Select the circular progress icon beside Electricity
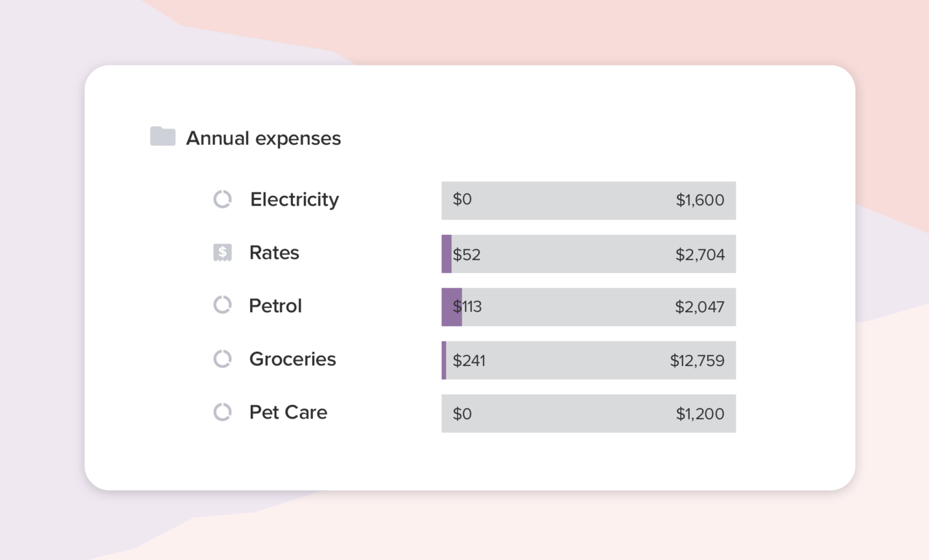The image size is (929, 560). pos(222,199)
